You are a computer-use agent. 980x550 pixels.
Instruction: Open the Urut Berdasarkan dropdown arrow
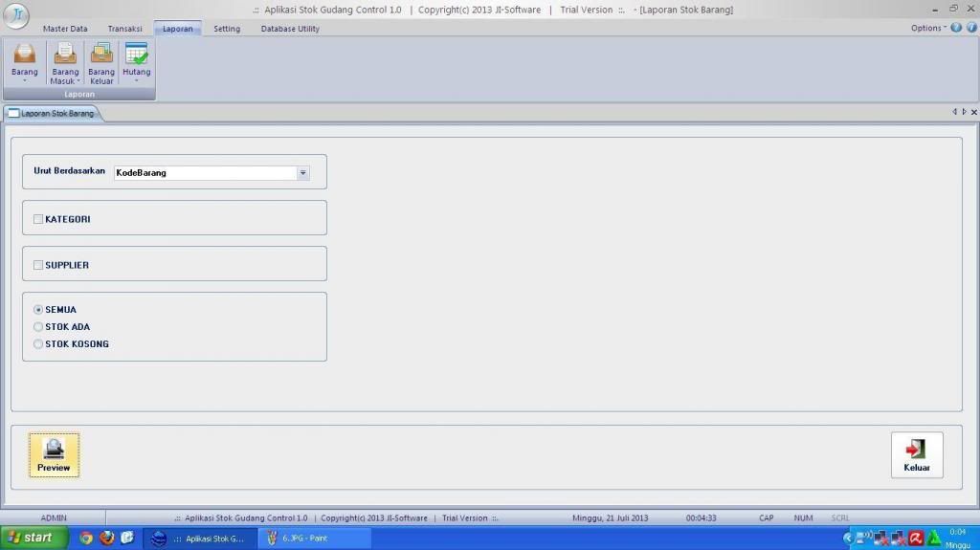tap(302, 173)
